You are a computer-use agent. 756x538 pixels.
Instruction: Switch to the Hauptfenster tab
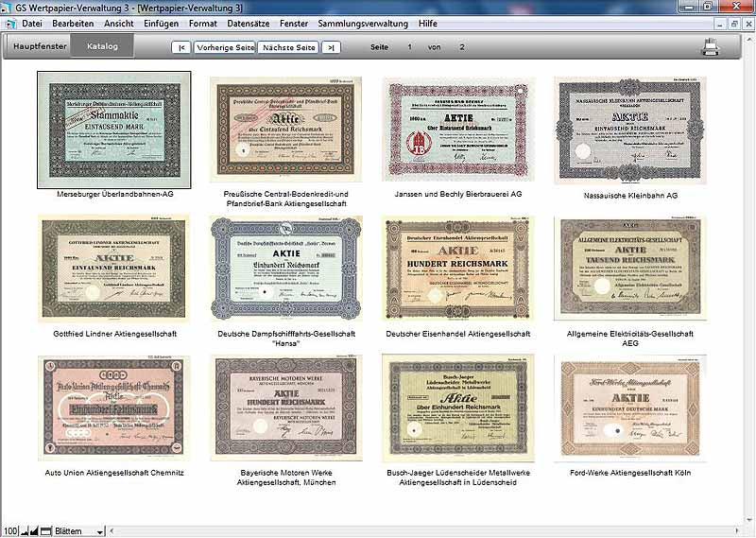pos(39,45)
